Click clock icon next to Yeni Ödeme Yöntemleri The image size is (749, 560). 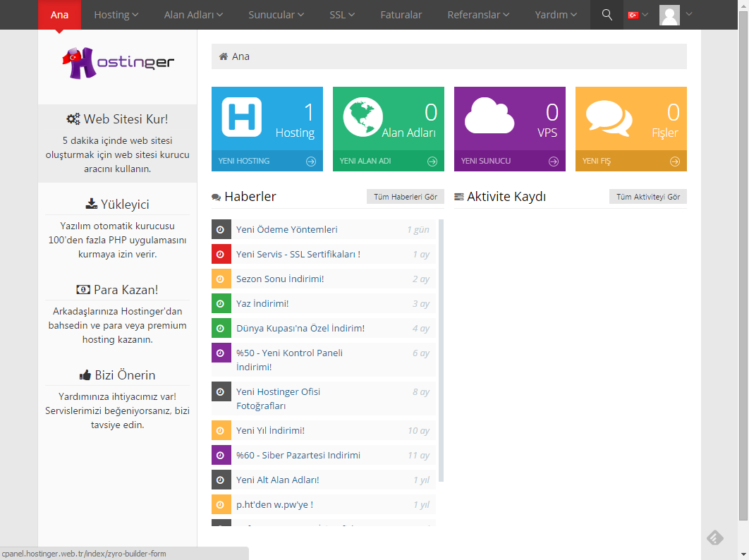[221, 229]
